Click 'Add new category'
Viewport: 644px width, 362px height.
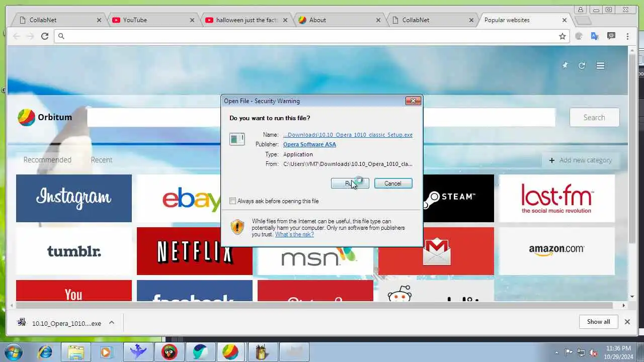[581, 160]
